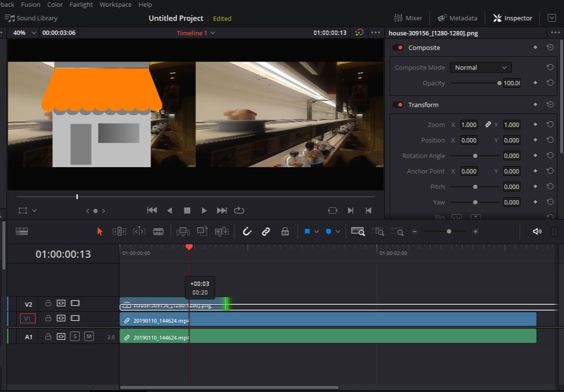Lock the V2 video track

coord(48,303)
